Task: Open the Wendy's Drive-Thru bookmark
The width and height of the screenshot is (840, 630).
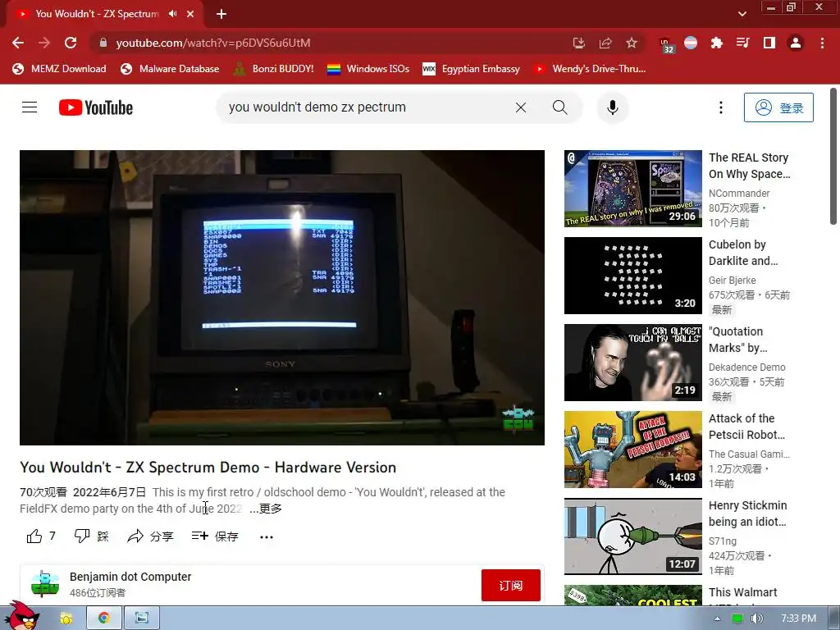Action: (589, 69)
